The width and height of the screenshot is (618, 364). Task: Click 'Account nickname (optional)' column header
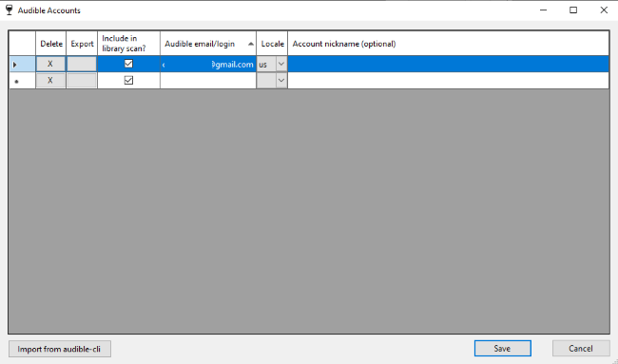click(449, 44)
